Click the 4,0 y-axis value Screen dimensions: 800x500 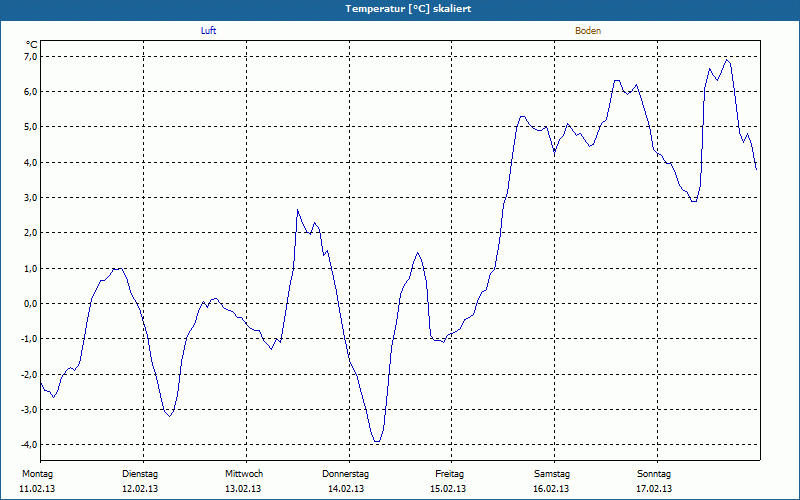point(31,162)
